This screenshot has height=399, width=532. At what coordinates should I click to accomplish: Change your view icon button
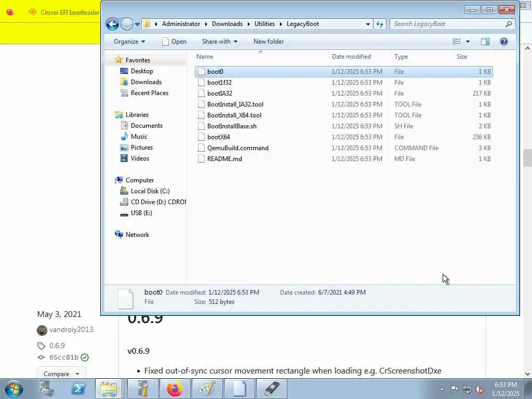pyautogui.click(x=456, y=42)
